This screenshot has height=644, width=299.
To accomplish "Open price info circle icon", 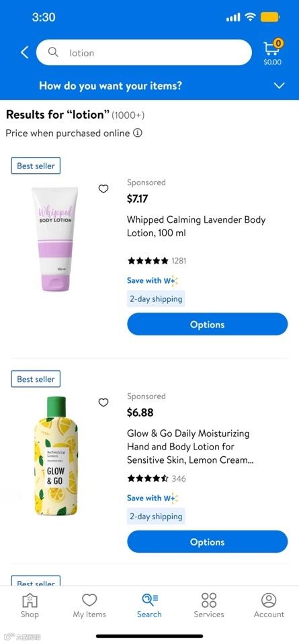I will click(138, 133).
